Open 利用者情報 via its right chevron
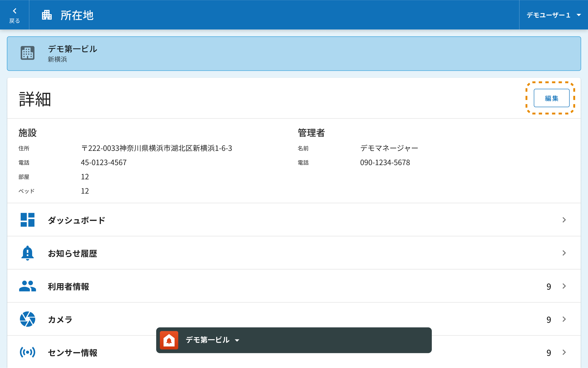The width and height of the screenshot is (588, 368). pos(564,286)
